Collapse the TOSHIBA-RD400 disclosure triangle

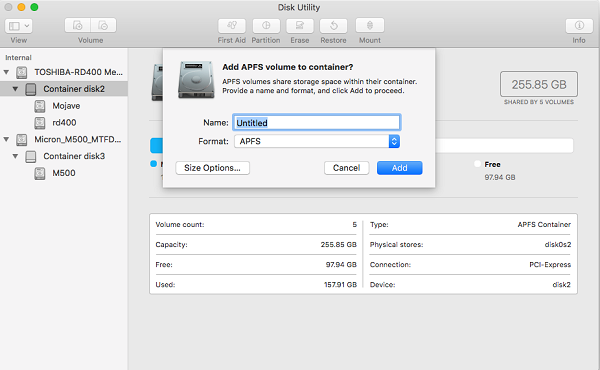pyautogui.click(x=7, y=72)
